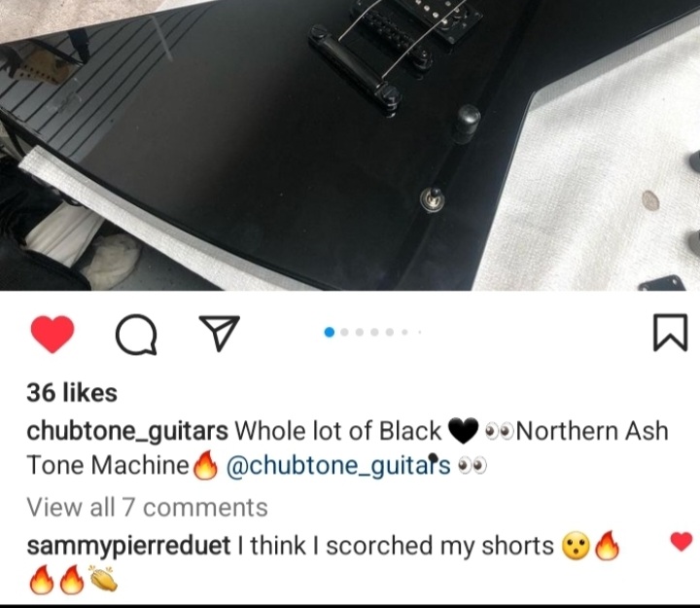
Task: Jump to fifth carousel indicator dot
Action: [390, 332]
